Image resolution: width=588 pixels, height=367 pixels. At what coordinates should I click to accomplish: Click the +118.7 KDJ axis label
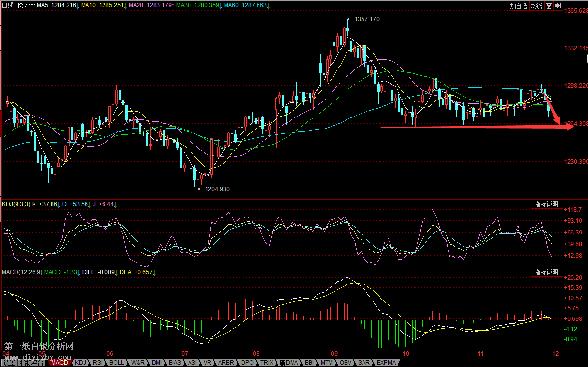coord(573,209)
